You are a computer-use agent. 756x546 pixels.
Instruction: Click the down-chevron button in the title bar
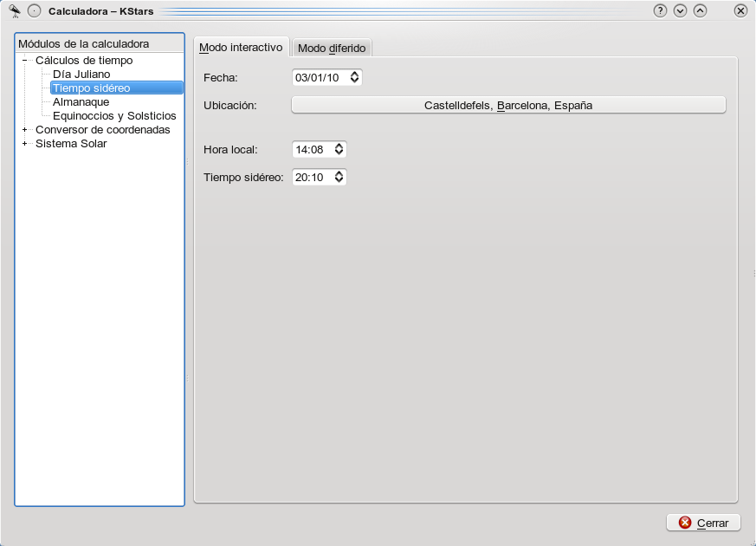coord(680,11)
